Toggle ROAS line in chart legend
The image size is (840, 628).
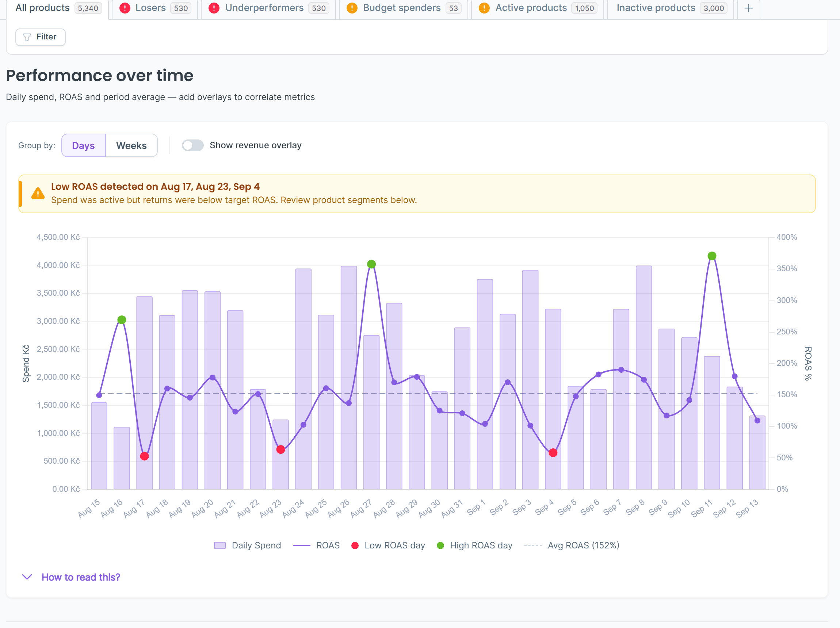316,545
